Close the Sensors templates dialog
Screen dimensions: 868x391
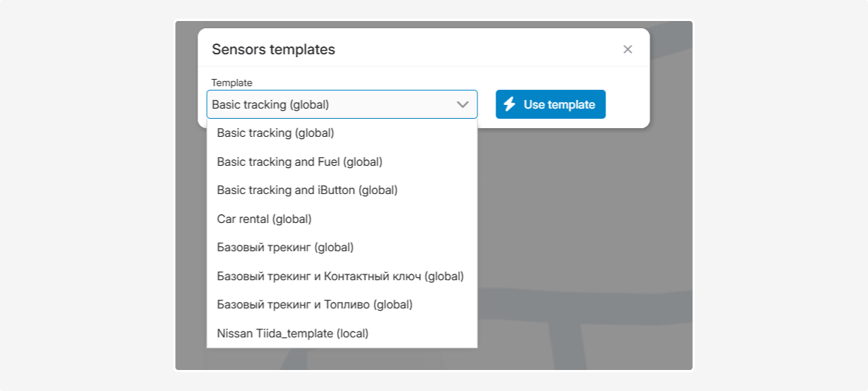coord(628,49)
